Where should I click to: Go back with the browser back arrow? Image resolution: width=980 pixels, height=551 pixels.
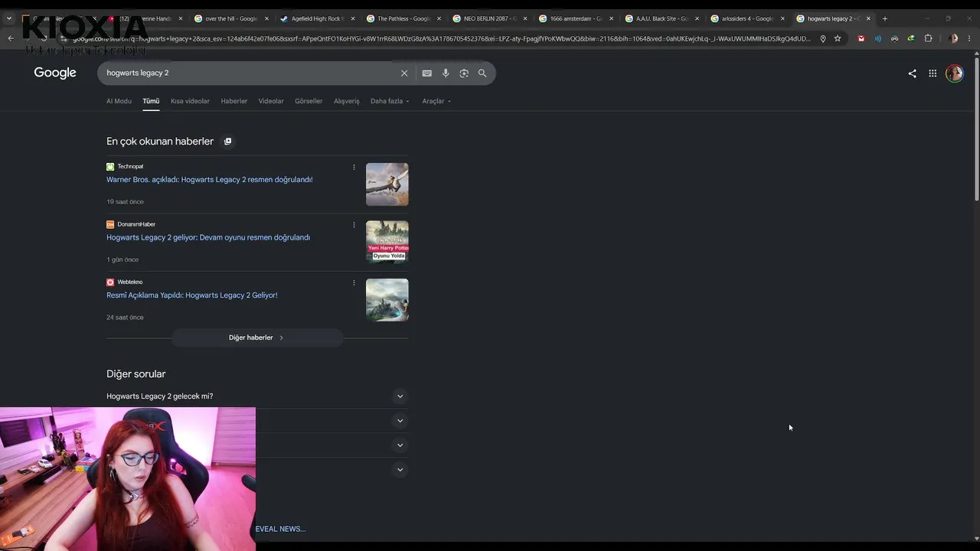[11, 38]
